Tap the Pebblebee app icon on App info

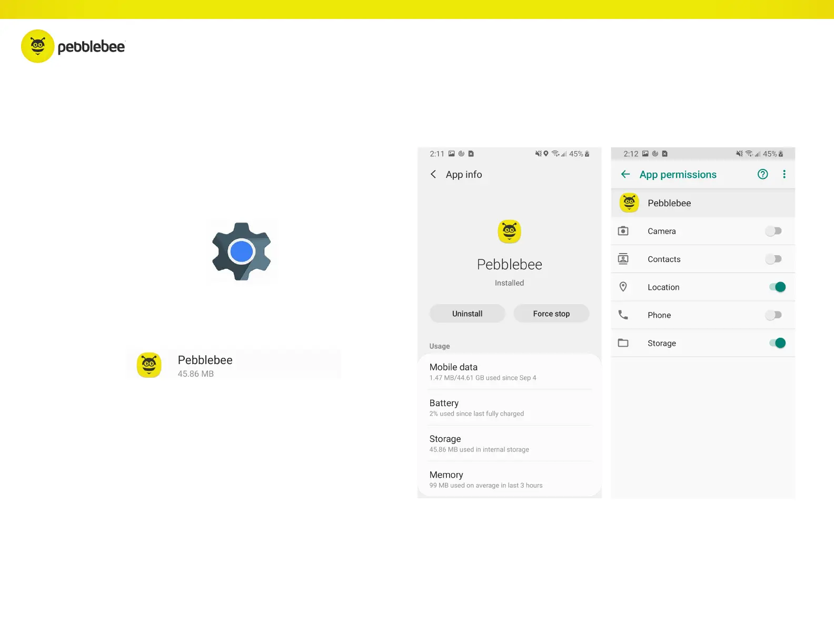(509, 232)
